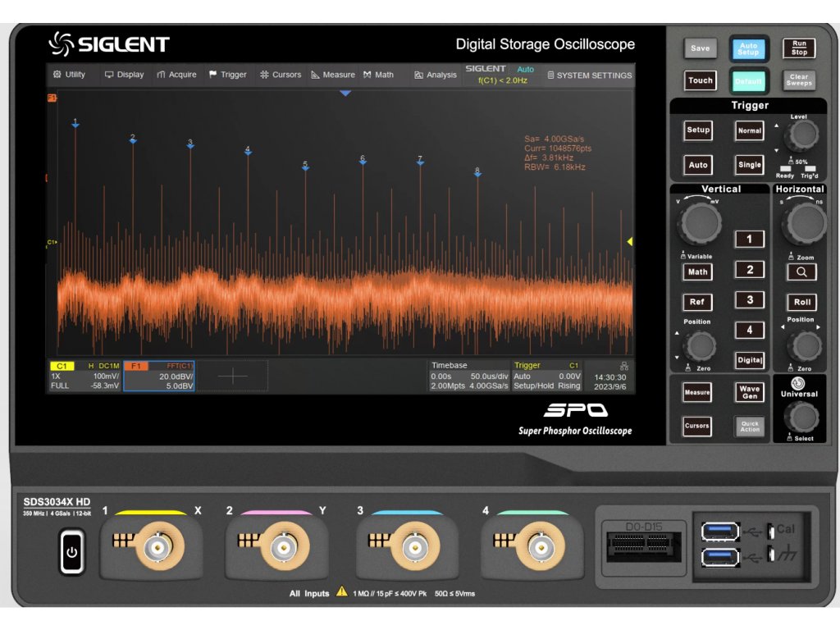Click the trigger delay indicator triangle
The width and height of the screenshot is (840, 630).
[345, 94]
